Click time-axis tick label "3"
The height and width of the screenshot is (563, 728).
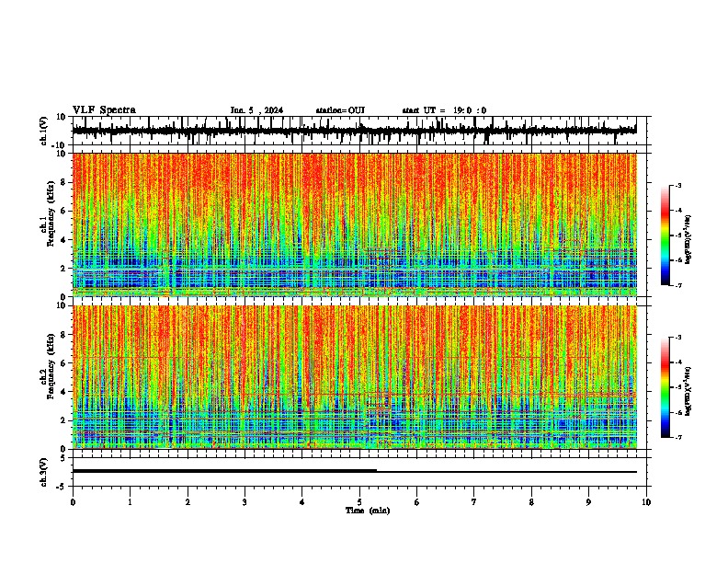pyautogui.click(x=245, y=502)
